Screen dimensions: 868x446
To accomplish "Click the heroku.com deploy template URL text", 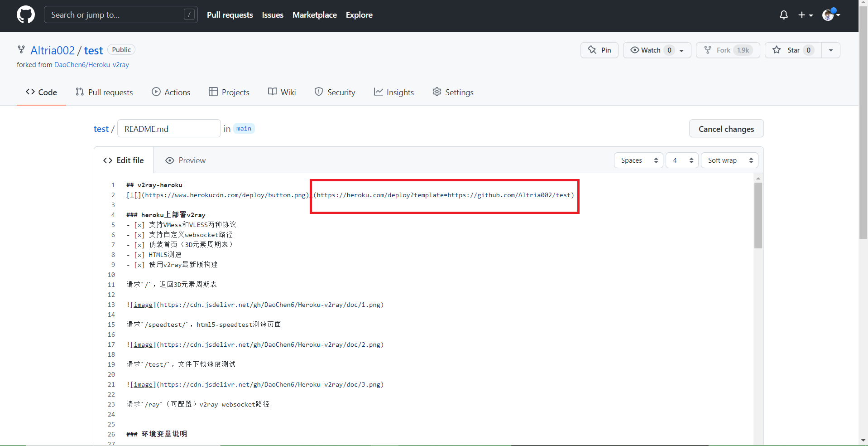I will tap(443, 195).
